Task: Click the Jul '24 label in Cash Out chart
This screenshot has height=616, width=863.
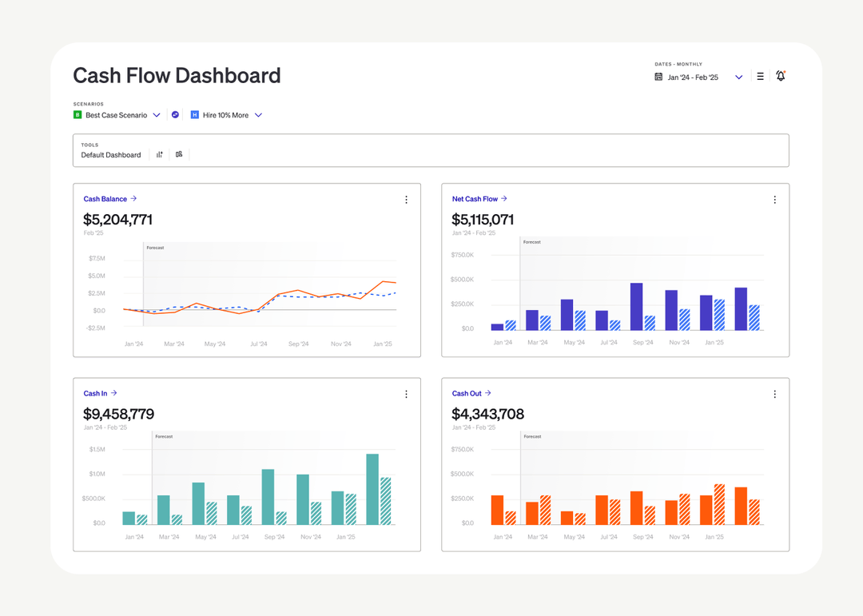Action: pyautogui.click(x=609, y=537)
